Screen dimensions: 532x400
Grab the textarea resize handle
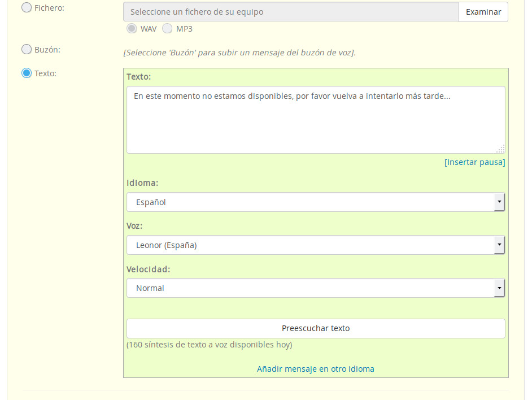click(500, 149)
